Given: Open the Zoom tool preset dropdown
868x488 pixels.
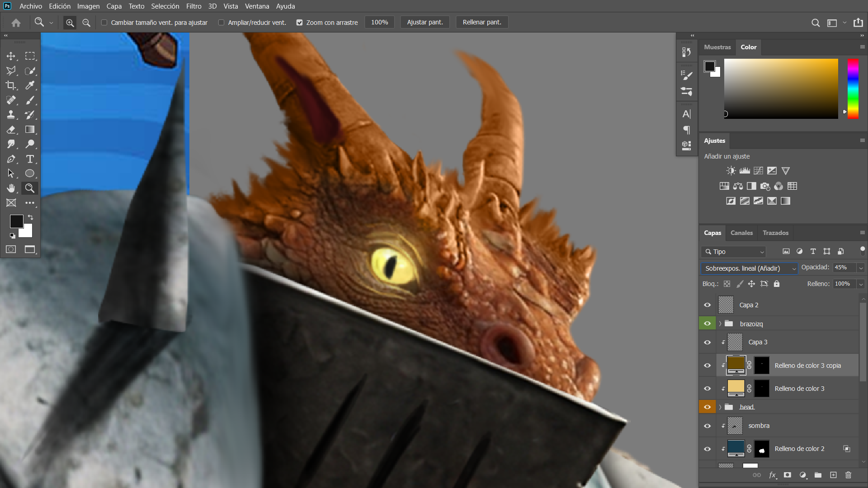Looking at the screenshot, I should [x=51, y=23].
